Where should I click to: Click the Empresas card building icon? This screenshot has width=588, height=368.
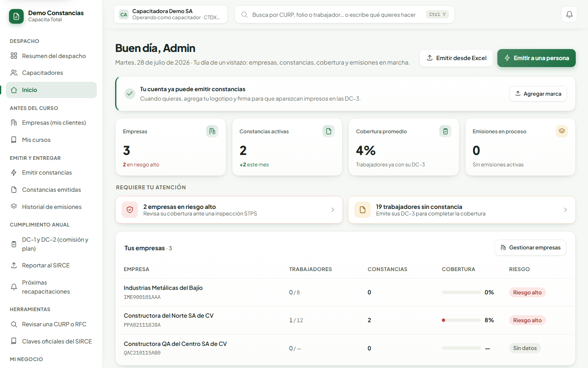[212, 131]
